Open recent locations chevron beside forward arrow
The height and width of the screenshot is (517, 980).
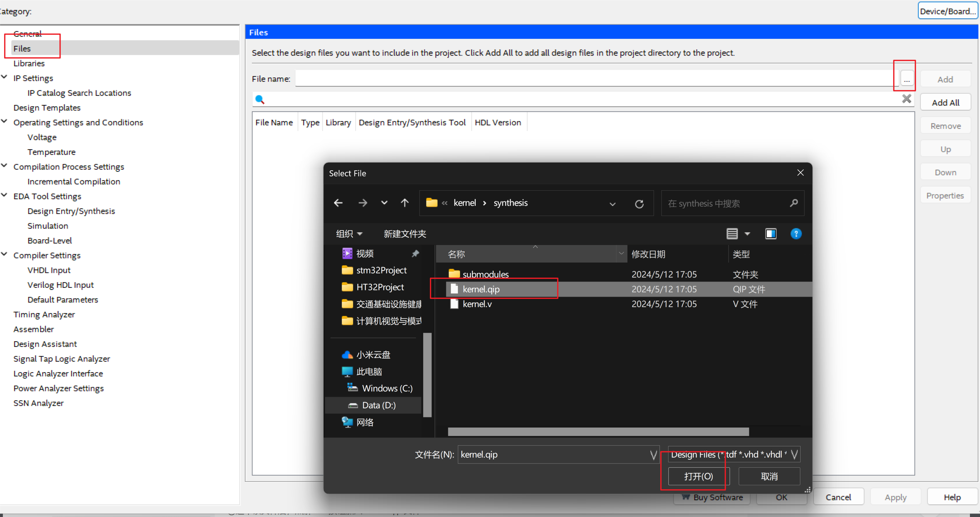pos(384,203)
